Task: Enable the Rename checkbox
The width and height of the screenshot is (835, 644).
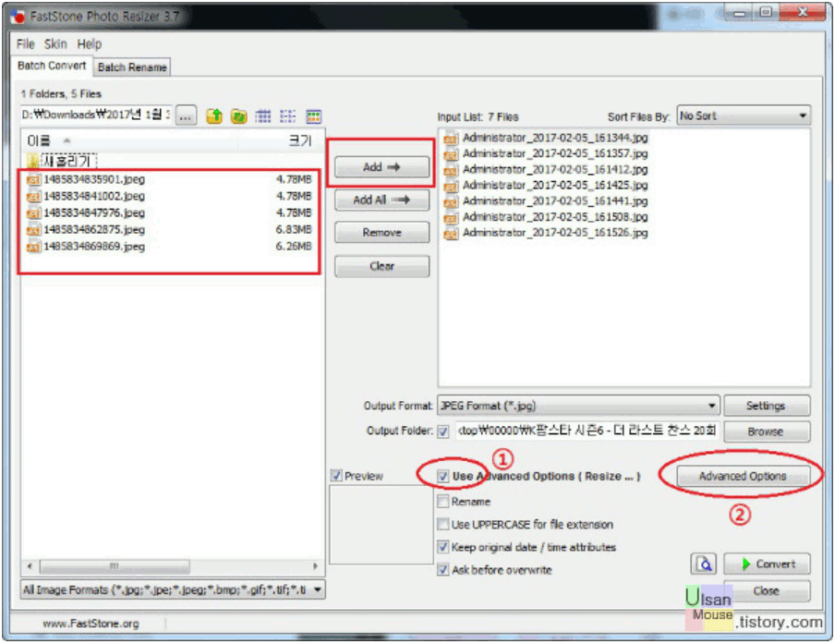Action: click(444, 502)
